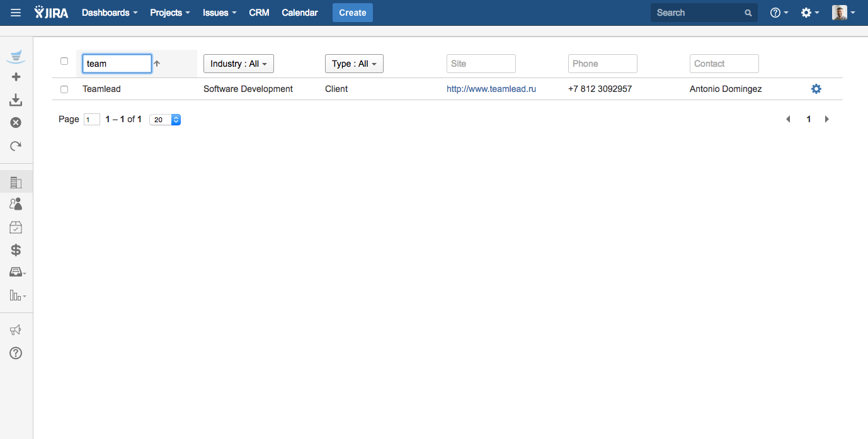
Task: Expand the Type : All filter dropdown
Action: [354, 64]
